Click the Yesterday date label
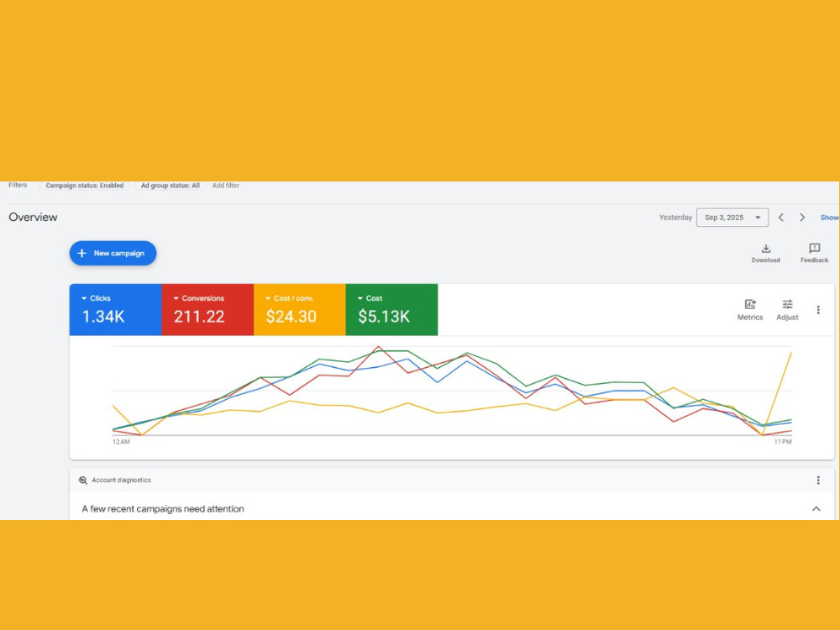840x630 pixels. (675, 218)
